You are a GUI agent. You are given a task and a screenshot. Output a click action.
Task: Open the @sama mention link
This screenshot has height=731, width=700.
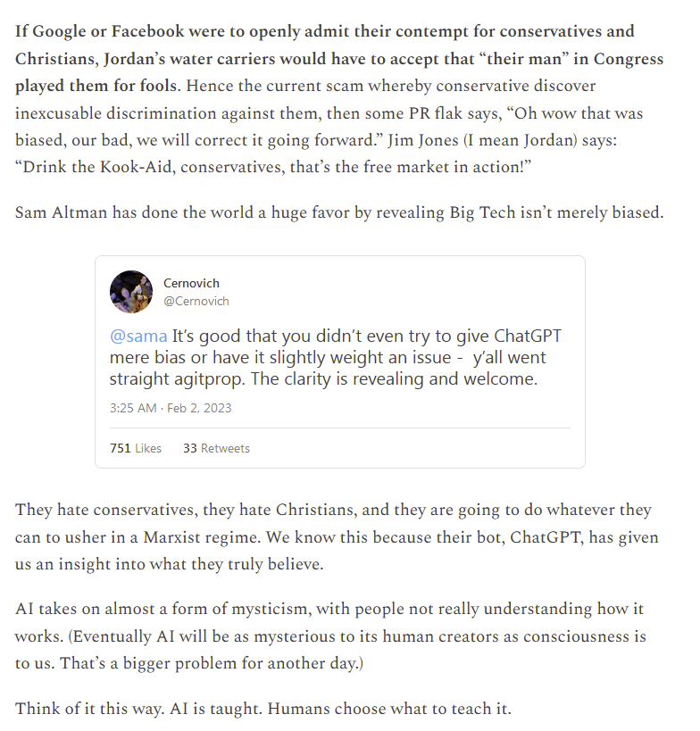coord(138,336)
